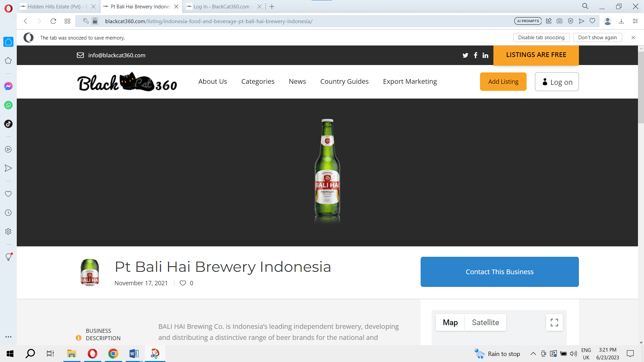
Task: Open the Categories menu
Action: pyautogui.click(x=258, y=81)
